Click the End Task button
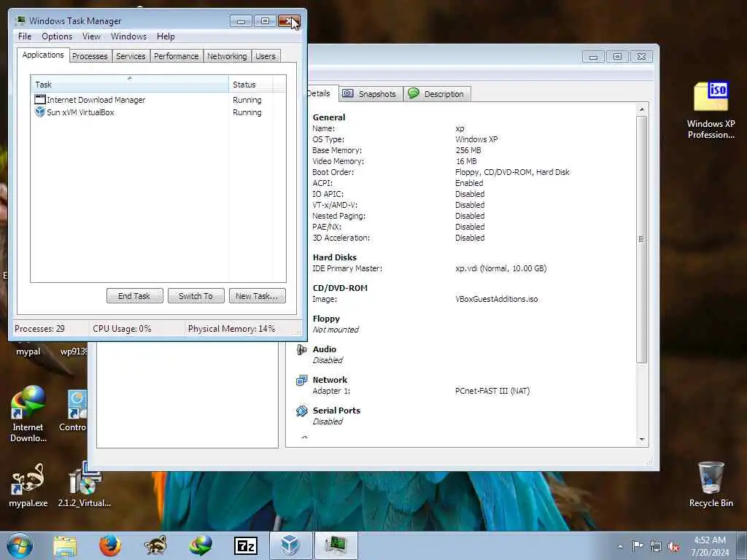This screenshot has width=747, height=560. click(x=134, y=296)
